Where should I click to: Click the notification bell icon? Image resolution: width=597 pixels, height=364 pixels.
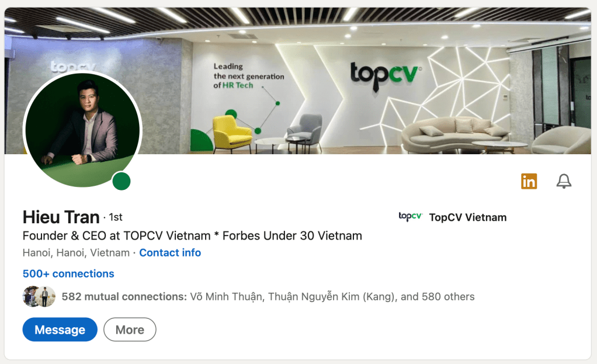pyautogui.click(x=564, y=181)
